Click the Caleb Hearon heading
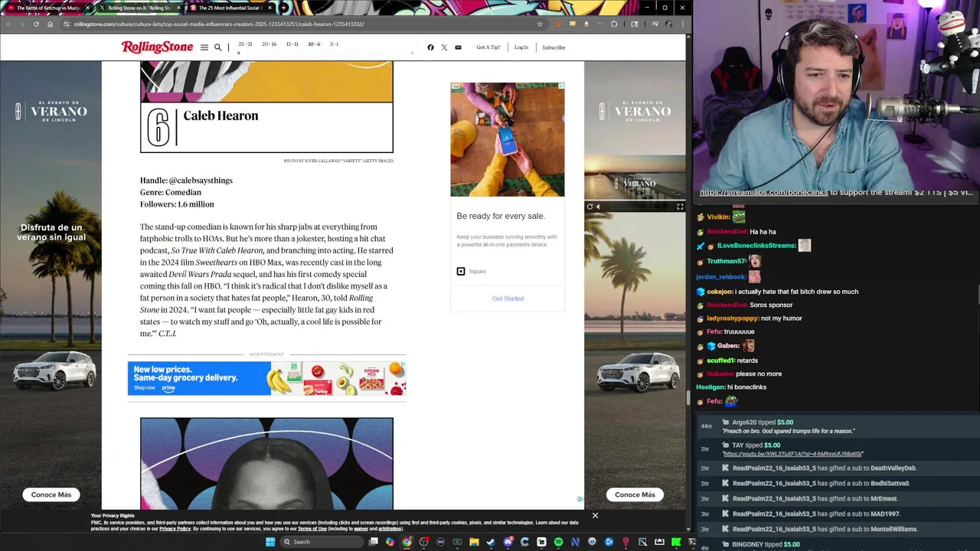The image size is (980, 551). pyautogui.click(x=220, y=116)
